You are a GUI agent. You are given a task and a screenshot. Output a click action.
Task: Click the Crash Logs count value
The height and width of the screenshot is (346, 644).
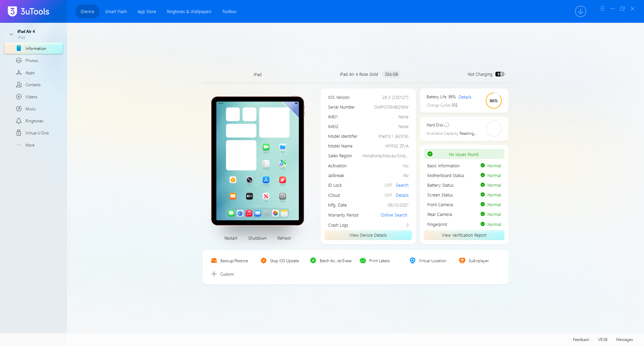tap(407, 225)
